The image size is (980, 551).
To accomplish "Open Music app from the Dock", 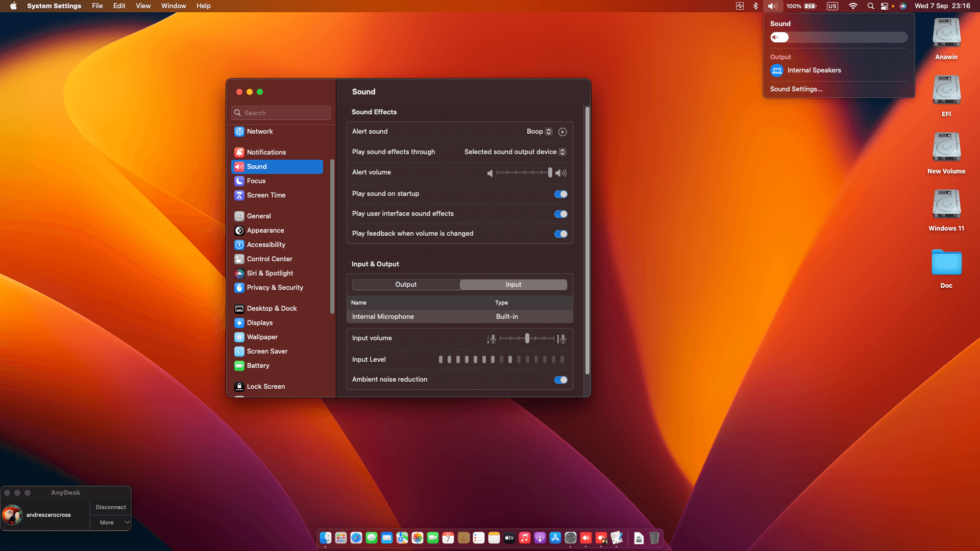I will coord(525,538).
